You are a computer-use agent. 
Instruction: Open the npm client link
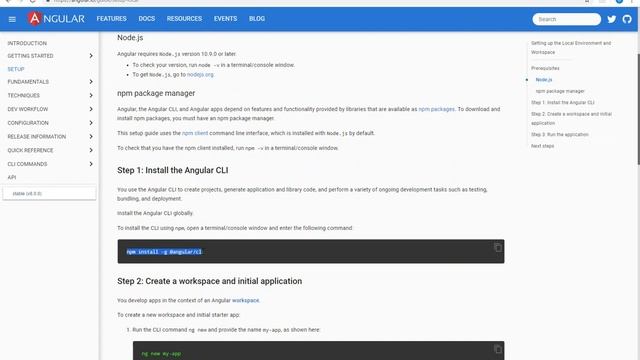[x=195, y=133]
